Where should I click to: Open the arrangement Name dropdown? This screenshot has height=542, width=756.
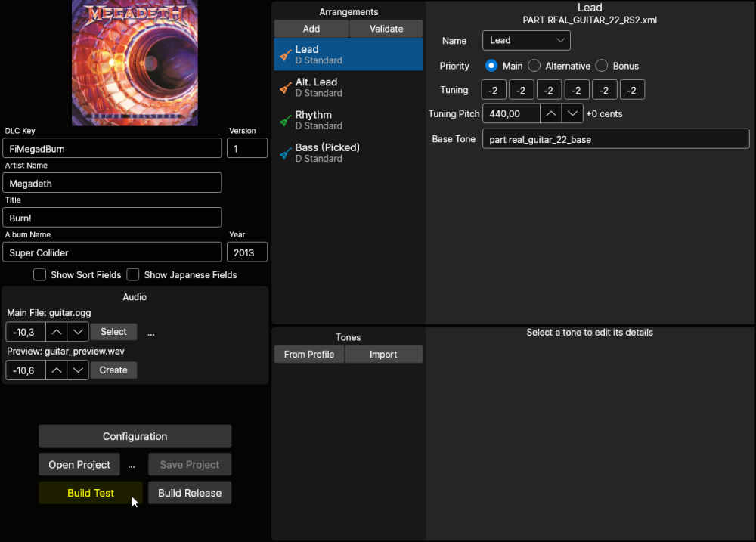tap(526, 41)
